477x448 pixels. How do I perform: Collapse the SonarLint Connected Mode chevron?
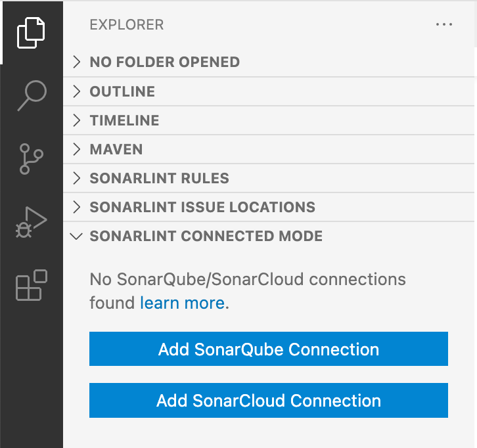pos(76,236)
